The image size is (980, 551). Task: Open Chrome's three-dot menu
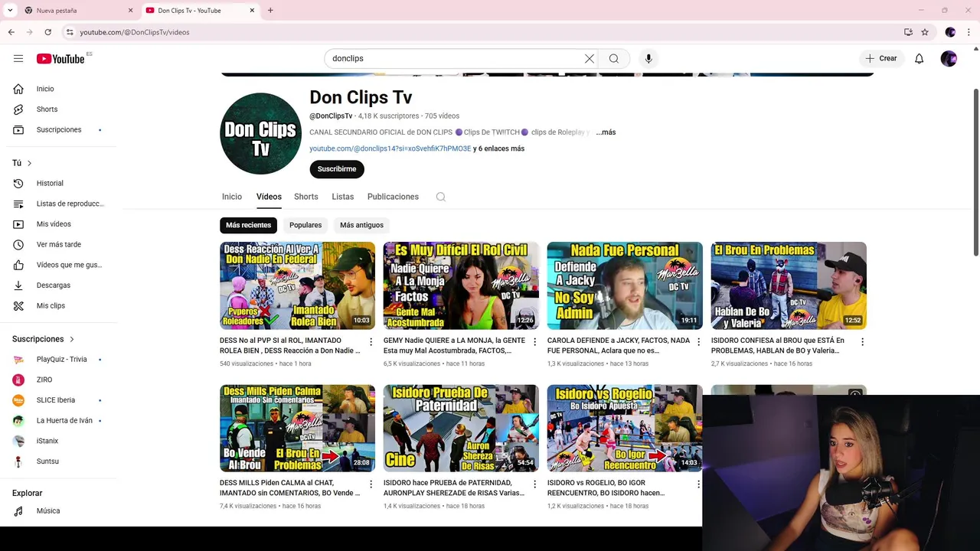969,32
